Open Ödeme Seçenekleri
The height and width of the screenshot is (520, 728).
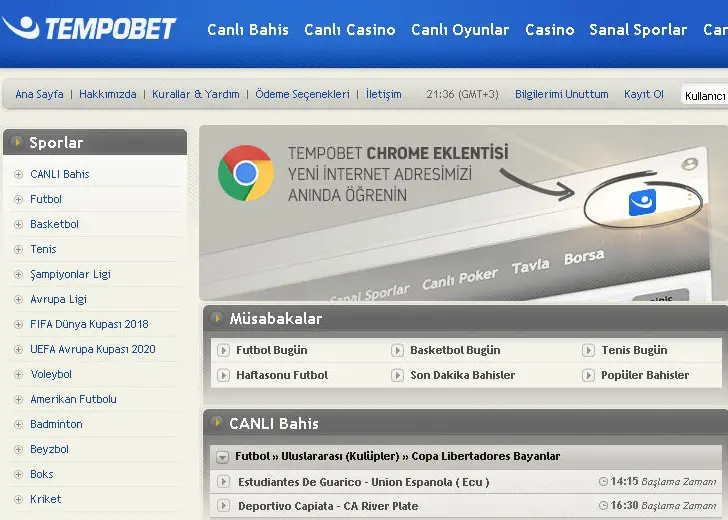click(302, 94)
